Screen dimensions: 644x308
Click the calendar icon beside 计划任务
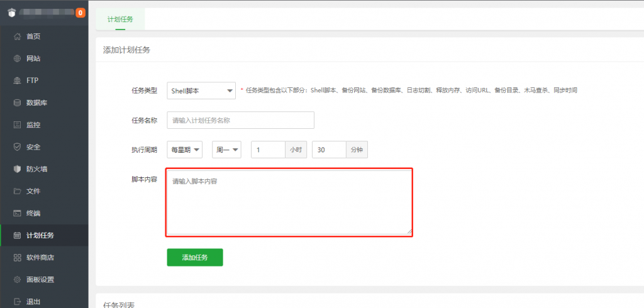tap(17, 236)
